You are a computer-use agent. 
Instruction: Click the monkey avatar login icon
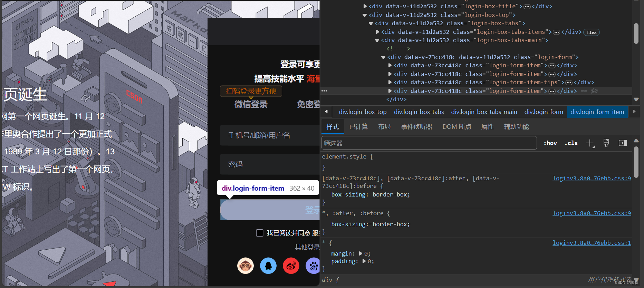246,266
